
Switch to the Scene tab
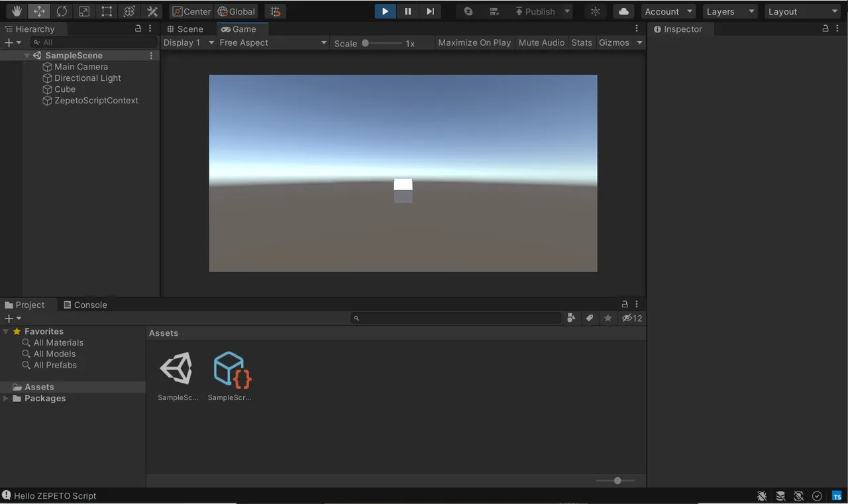click(x=185, y=29)
